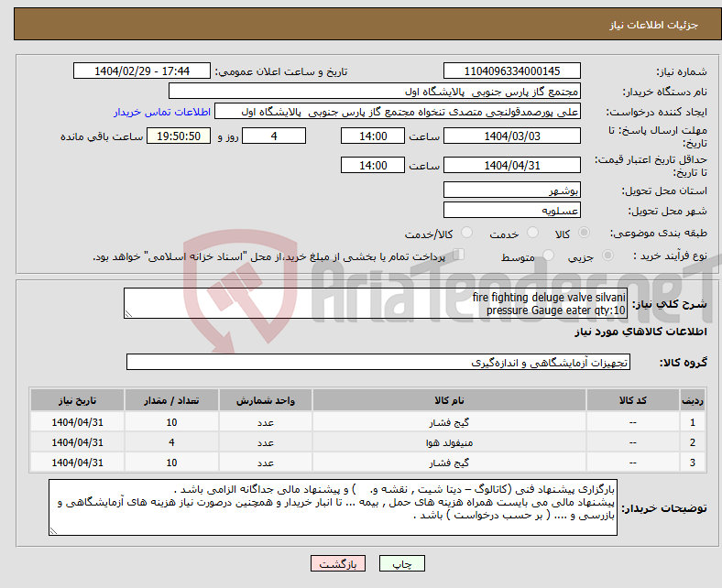This screenshot has height=588, width=722.
Task: Click the تعداد / مقدار column header
Action: [x=171, y=400]
